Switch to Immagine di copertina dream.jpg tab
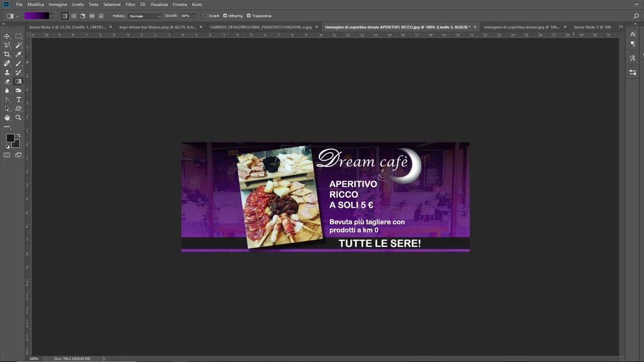The height and width of the screenshot is (362, 644). tap(521, 27)
